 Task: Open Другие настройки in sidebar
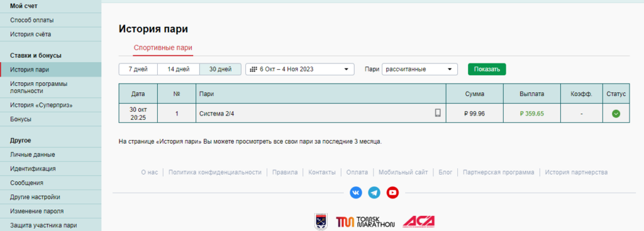pos(50,197)
